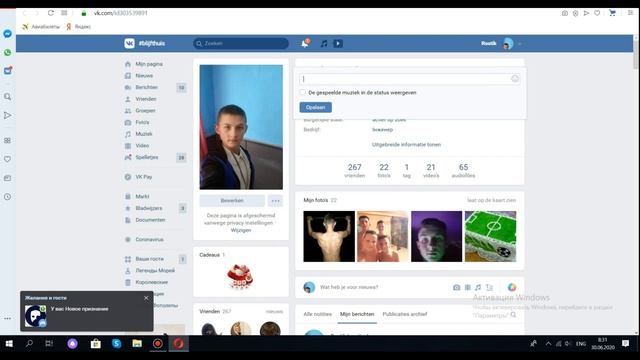Screen dimensions: 640x360
Task: Show hidden system tray icons
Action: point(548,344)
